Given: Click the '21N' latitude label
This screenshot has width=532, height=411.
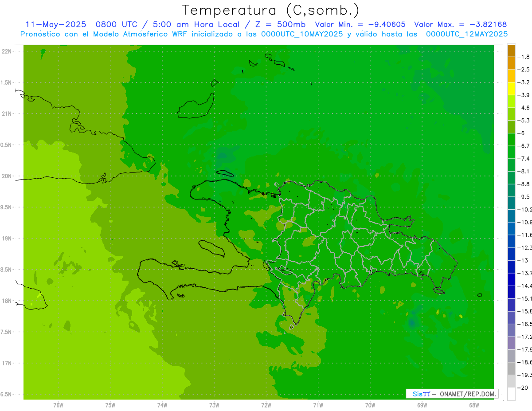Looking at the screenshot, I should [x=6, y=114].
